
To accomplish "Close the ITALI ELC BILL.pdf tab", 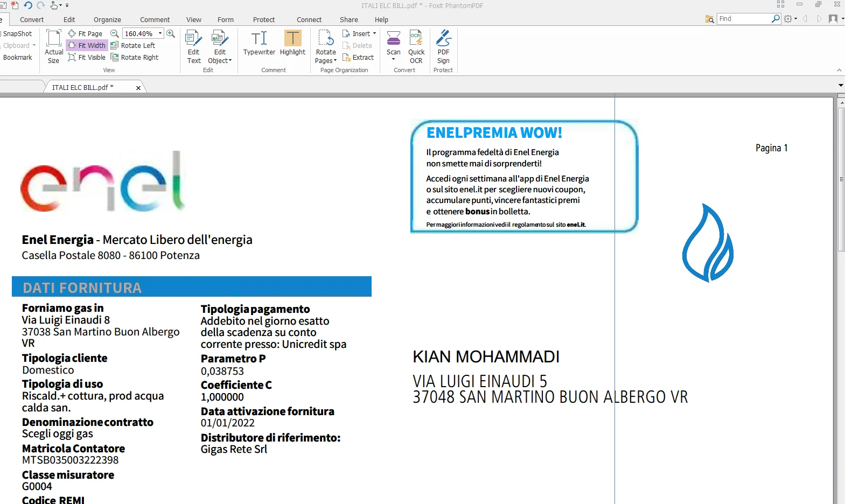I will [x=138, y=88].
